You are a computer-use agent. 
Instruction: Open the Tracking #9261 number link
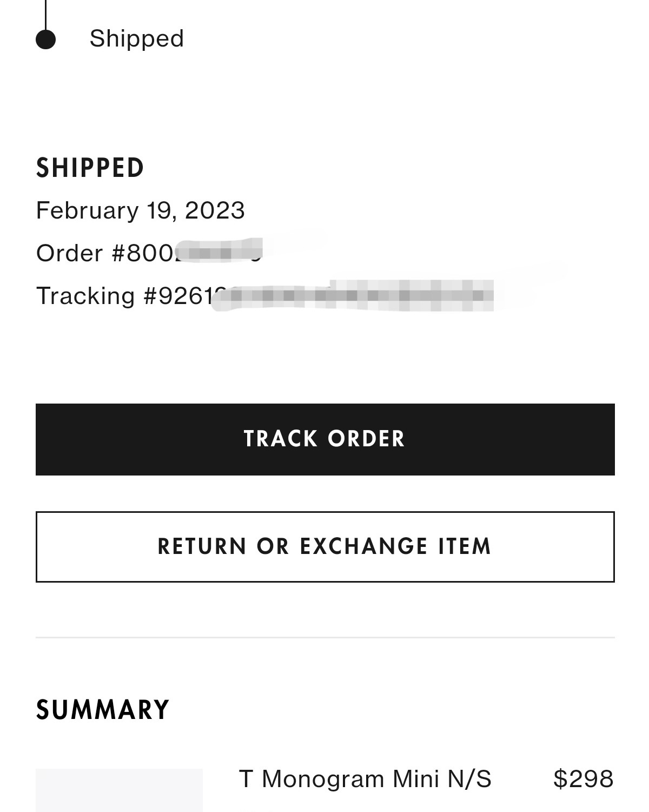pos(264,296)
